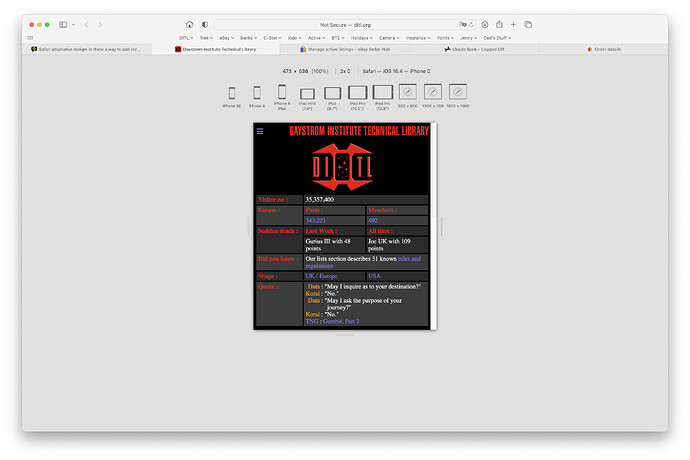Click the Safari iOS 16.4 user agent setting
The height and width of the screenshot is (460, 690).
coord(396,71)
